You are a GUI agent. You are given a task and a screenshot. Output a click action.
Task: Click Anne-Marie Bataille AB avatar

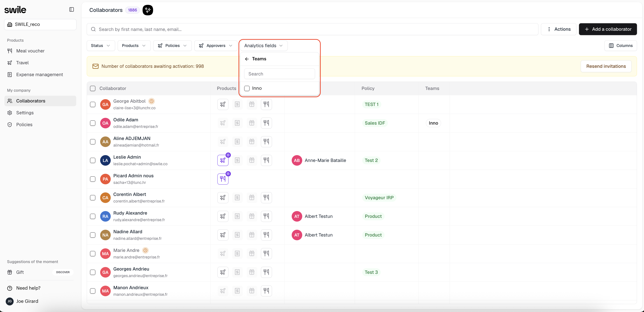coord(297,160)
